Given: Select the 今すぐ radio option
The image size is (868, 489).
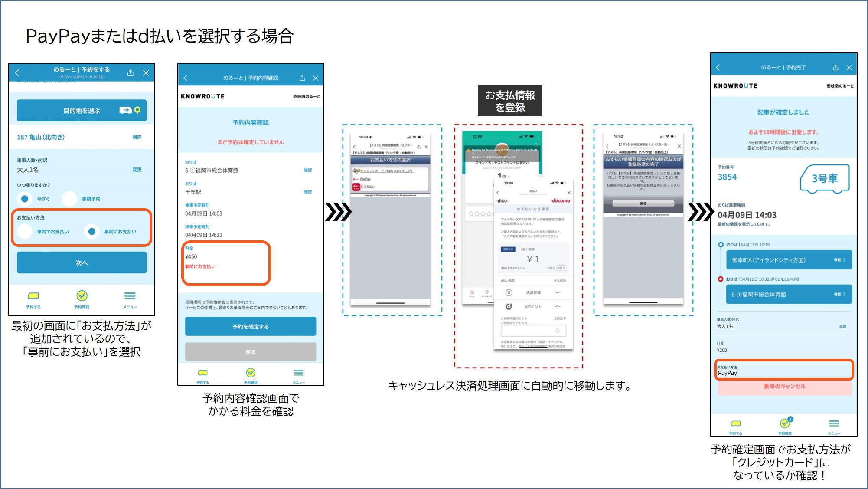Looking at the screenshot, I should pos(25,199).
